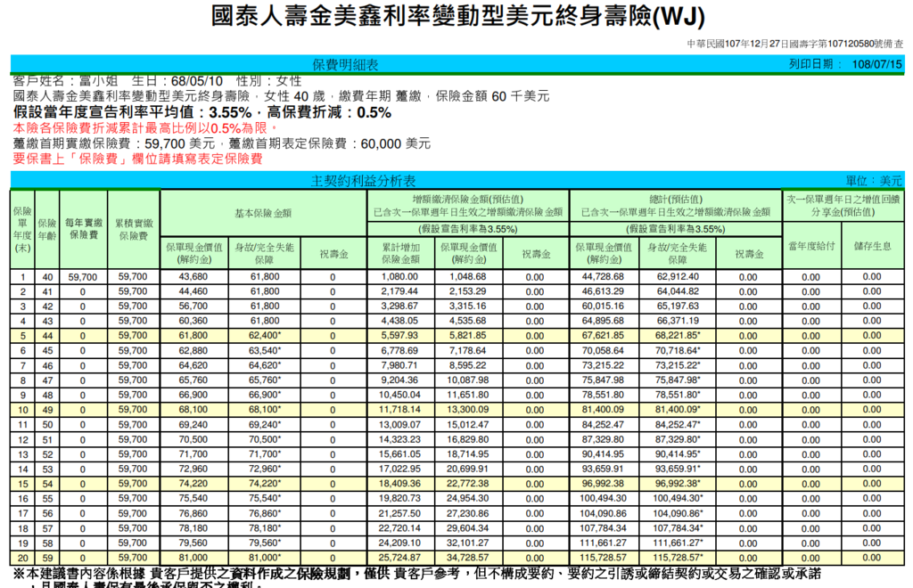
Task: Click the "基本保險金額" group header
Action: point(263,214)
